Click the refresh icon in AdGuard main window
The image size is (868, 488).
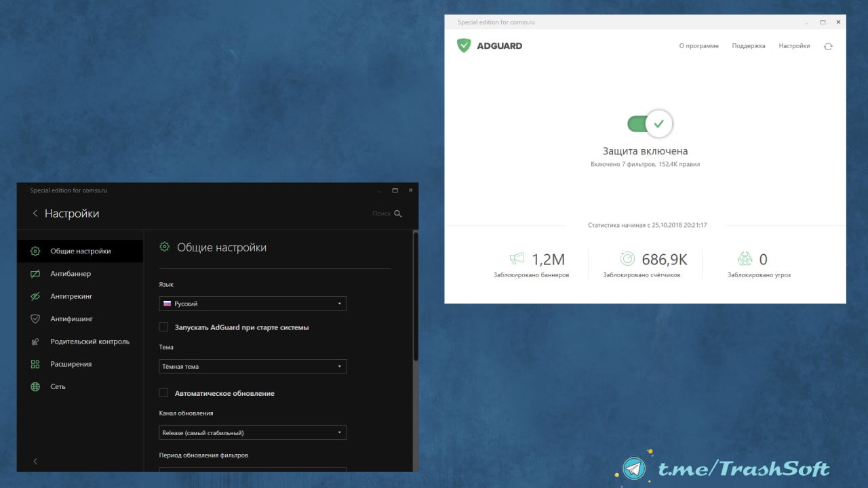coord(828,46)
